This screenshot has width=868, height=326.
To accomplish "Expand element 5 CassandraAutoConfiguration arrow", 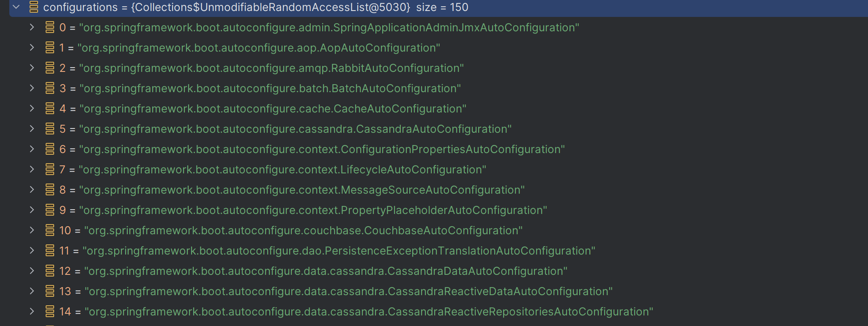I will click(x=32, y=129).
